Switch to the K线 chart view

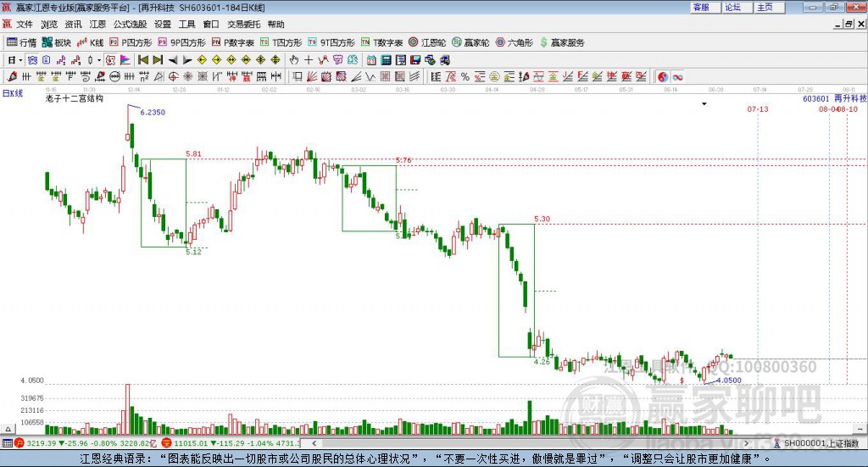click(90, 42)
